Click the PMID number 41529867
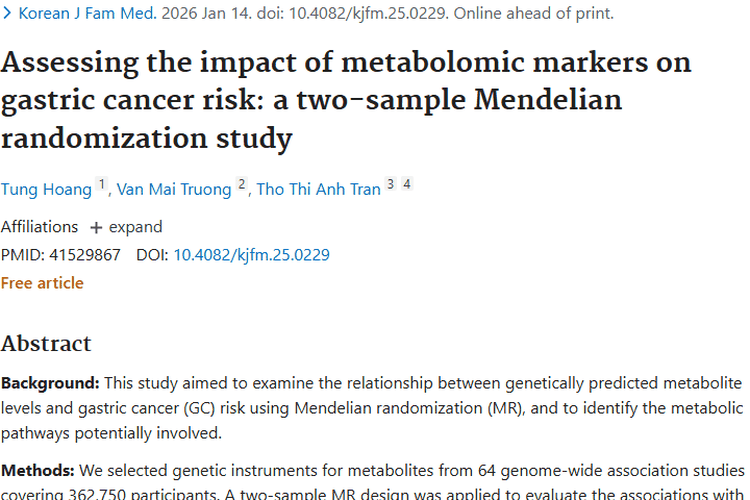Image resolution: width=750 pixels, height=500 pixels. pyautogui.click(x=83, y=255)
